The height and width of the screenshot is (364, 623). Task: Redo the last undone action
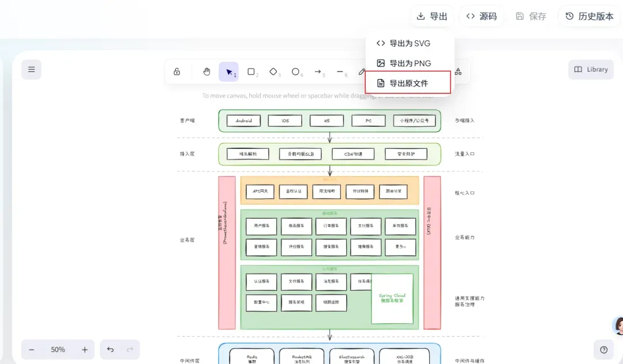click(130, 350)
